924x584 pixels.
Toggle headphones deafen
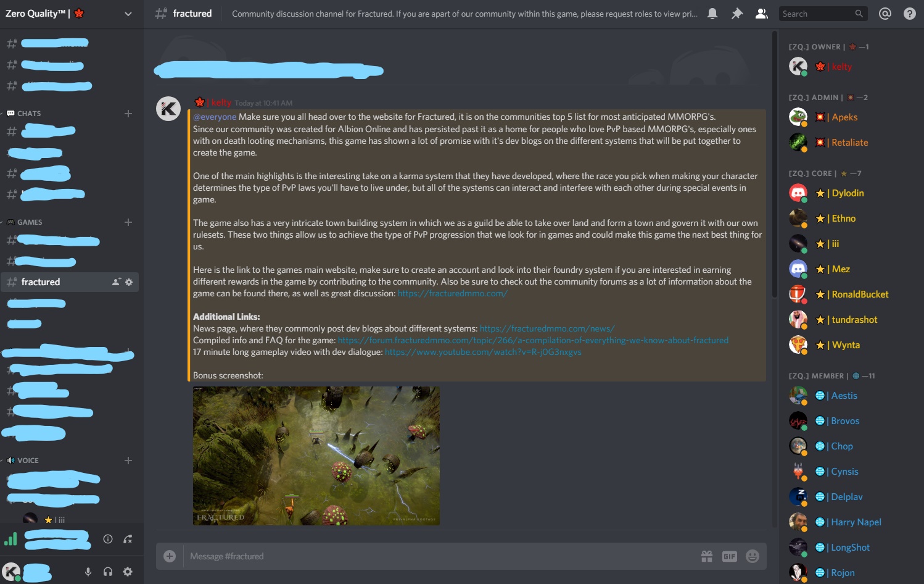(108, 572)
